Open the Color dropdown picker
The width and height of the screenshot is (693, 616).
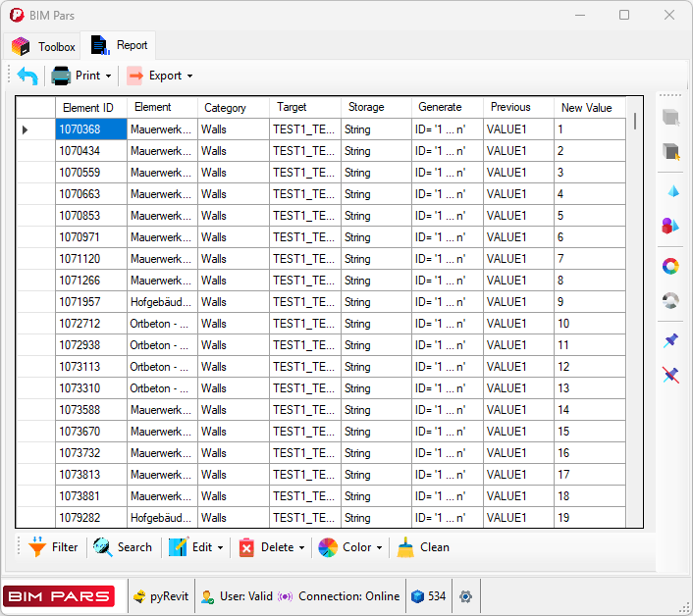[350, 547]
